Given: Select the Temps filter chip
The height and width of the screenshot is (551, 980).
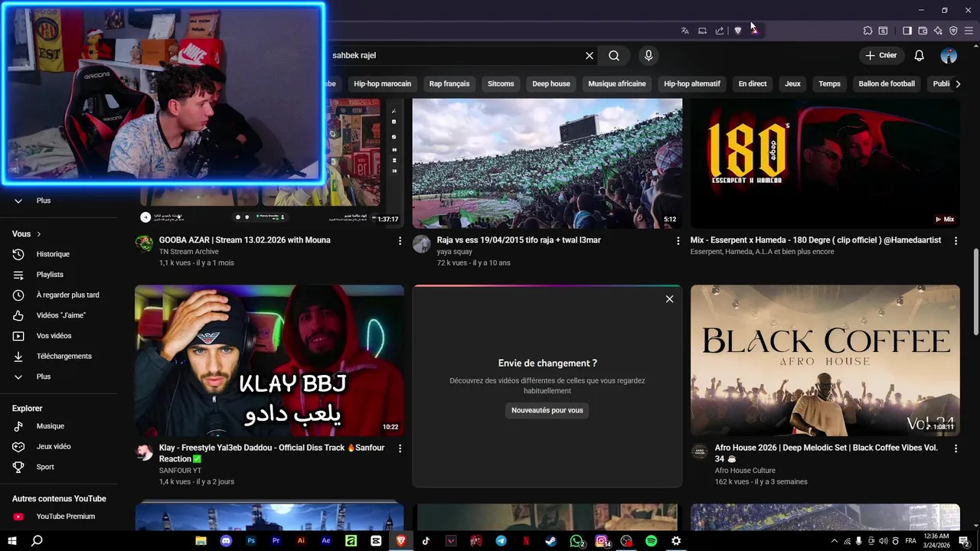Looking at the screenshot, I should 830,83.
